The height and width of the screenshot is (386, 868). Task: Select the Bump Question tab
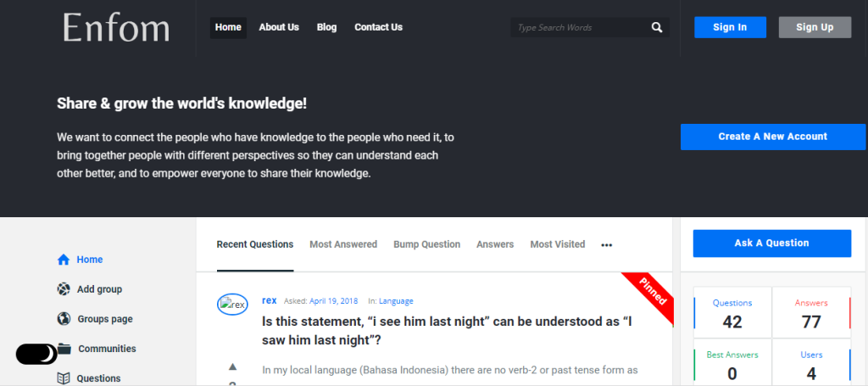click(427, 244)
